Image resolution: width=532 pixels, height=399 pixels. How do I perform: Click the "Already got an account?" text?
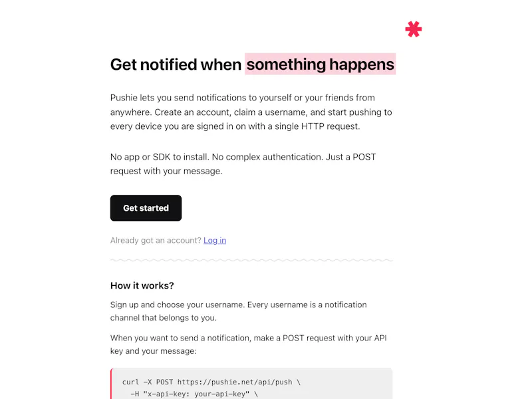[x=156, y=240]
